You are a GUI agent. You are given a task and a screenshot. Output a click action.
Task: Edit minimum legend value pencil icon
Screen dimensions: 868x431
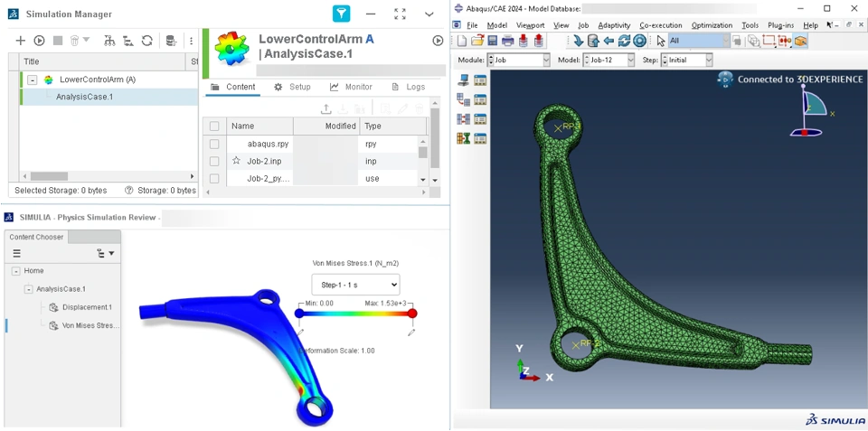300,333
